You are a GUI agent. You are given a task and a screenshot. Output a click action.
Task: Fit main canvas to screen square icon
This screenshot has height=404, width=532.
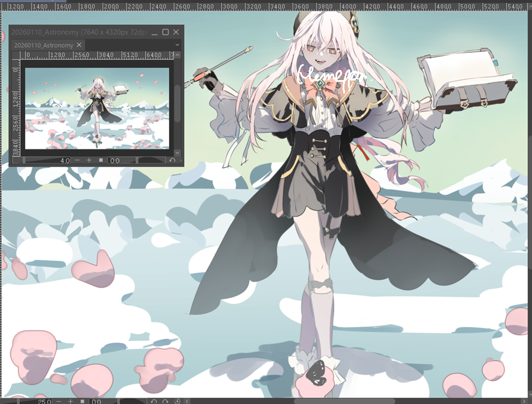pyautogui.click(x=82, y=401)
